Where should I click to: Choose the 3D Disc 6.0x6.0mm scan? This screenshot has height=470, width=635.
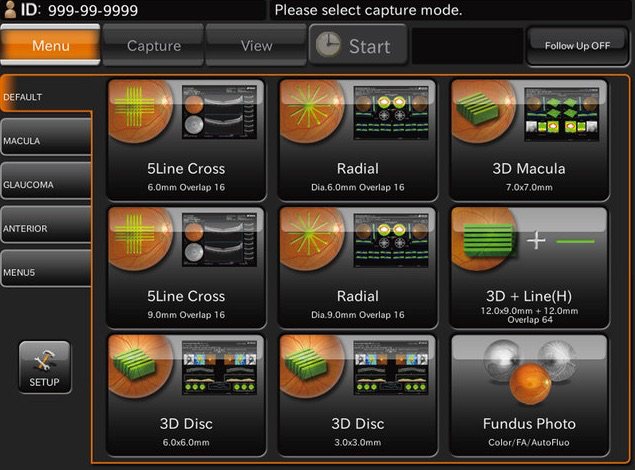pos(186,396)
